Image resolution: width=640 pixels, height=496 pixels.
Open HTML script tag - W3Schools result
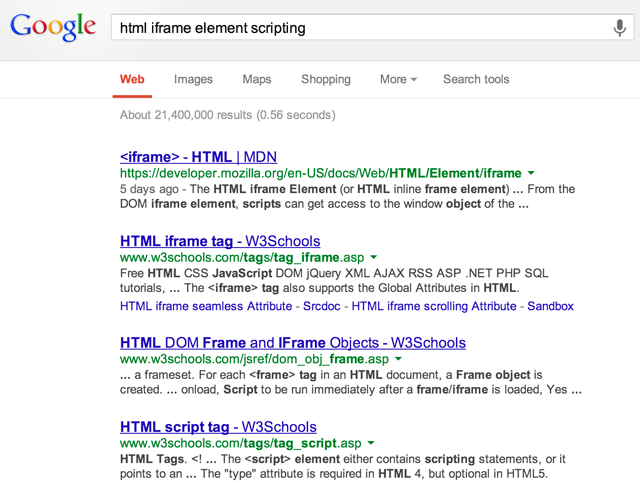click(218, 427)
